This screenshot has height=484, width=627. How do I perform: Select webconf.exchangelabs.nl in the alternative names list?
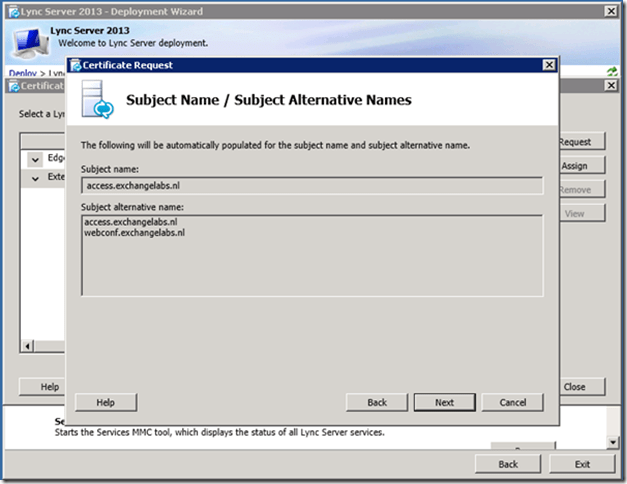[x=135, y=232]
